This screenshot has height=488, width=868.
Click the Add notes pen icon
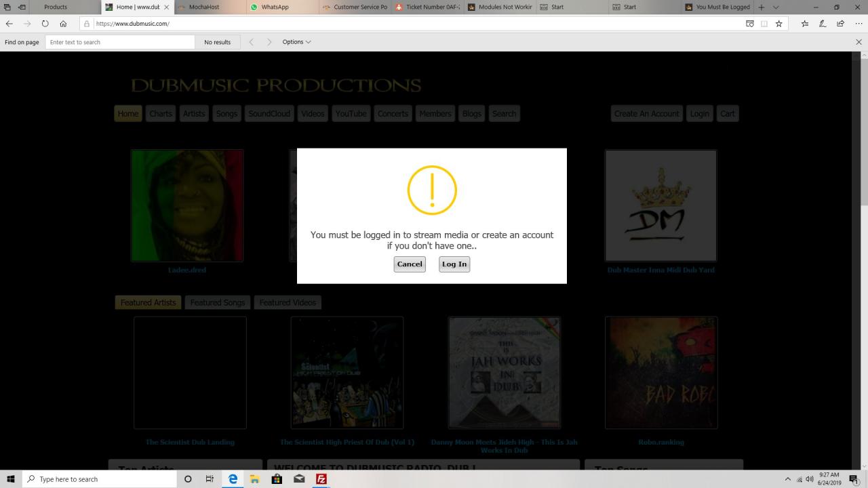click(823, 24)
